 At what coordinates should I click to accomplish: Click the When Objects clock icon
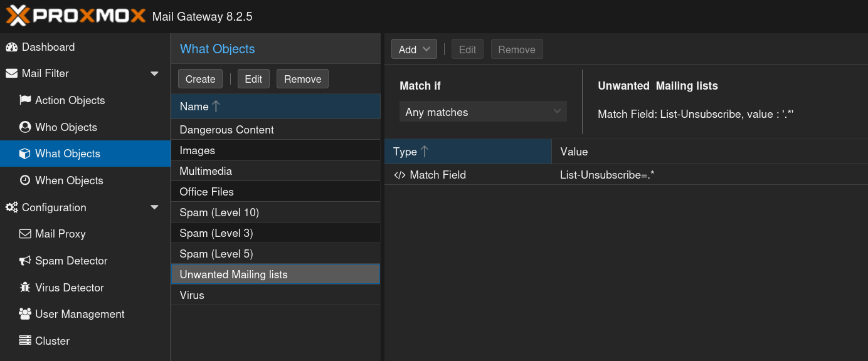(25, 180)
